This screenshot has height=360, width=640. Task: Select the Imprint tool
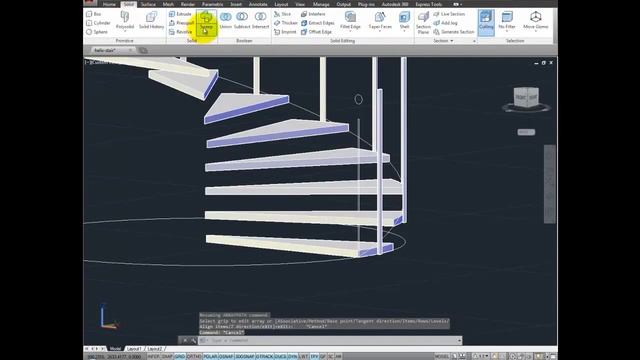[285, 32]
